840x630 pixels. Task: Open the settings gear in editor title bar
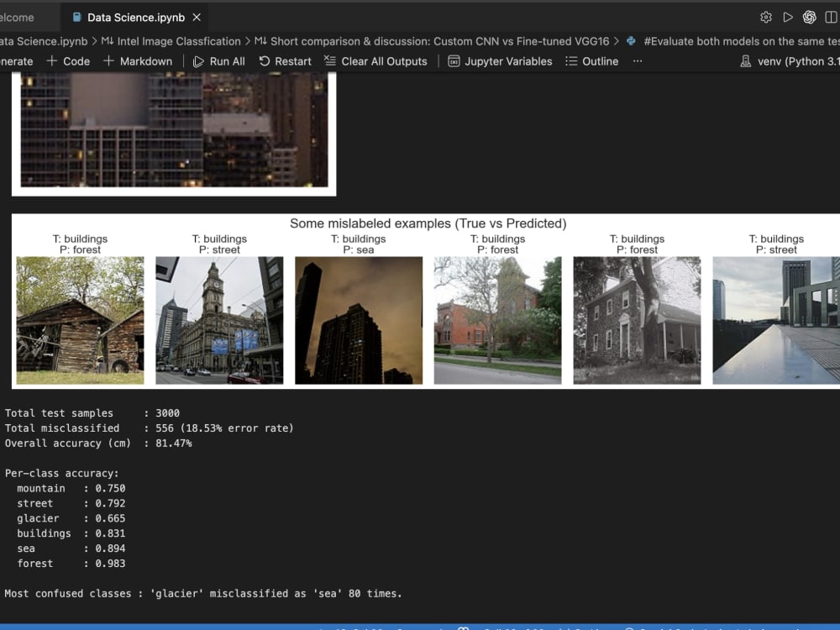click(766, 17)
